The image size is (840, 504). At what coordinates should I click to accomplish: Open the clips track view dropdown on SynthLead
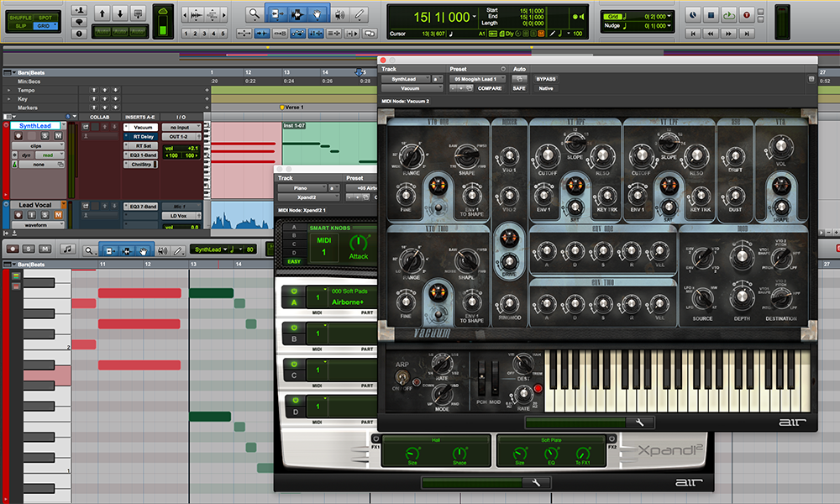coord(38,145)
